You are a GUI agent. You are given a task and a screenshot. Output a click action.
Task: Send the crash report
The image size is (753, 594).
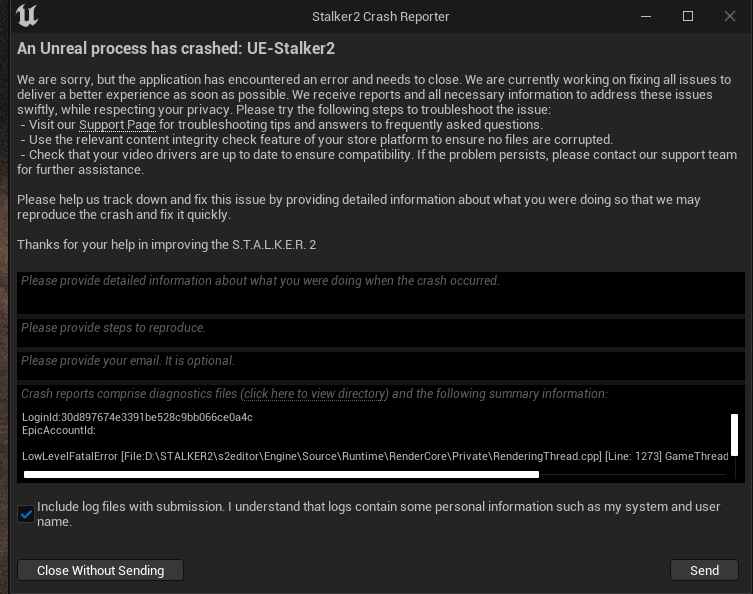point(704,570)
